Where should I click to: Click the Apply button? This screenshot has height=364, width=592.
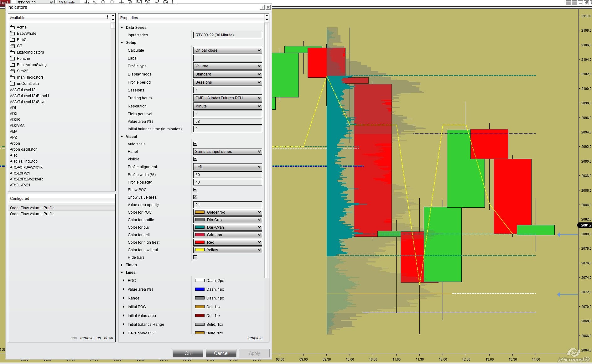coord(254,353)
